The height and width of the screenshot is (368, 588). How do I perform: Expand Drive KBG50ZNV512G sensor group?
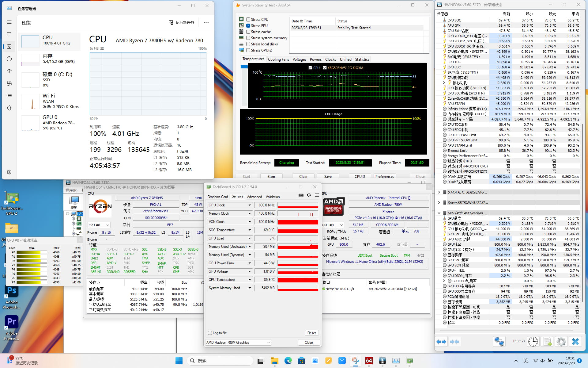click(439, 203)
